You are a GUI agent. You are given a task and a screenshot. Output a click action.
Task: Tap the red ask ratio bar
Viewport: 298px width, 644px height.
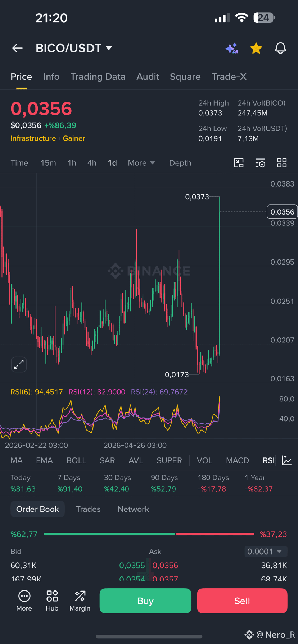(215, 534)
